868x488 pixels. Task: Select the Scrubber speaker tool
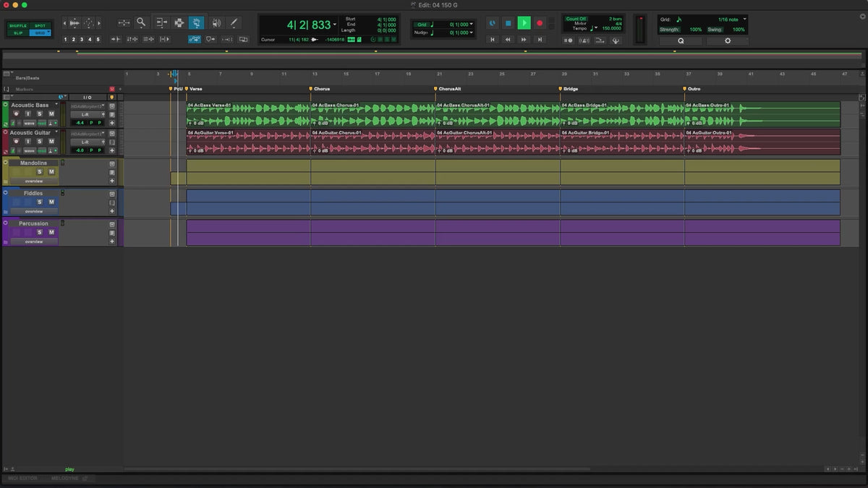216,22
